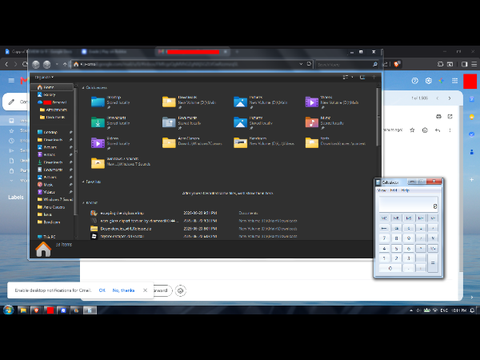Open the Apna Camera folder in the main pane
This screenshot has width=480, height=360.
click(x=169, y=143)
